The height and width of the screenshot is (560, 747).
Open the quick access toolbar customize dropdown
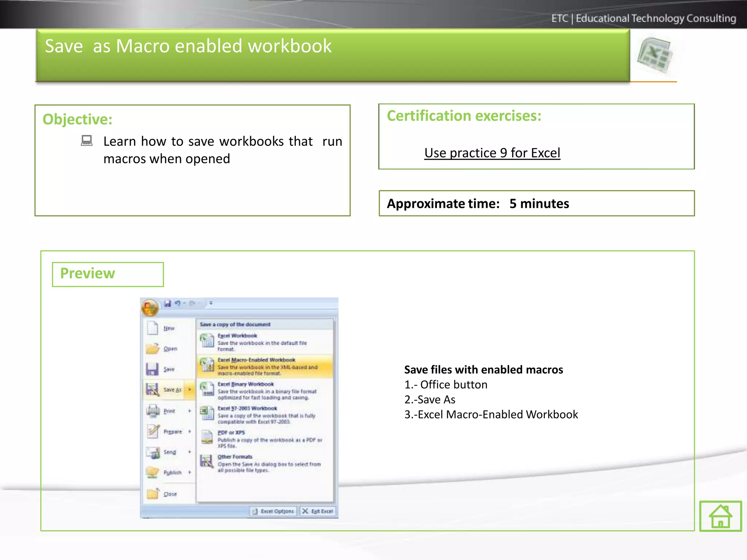point(211,303)
